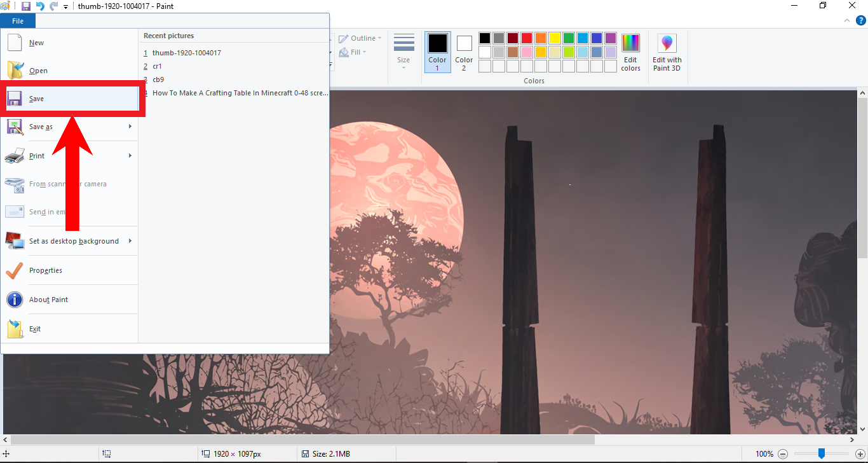Open recent picture How To Make A Crafting Table
Image resolution: width=868 pixels, height=463 pixels.
click(234, 93)
